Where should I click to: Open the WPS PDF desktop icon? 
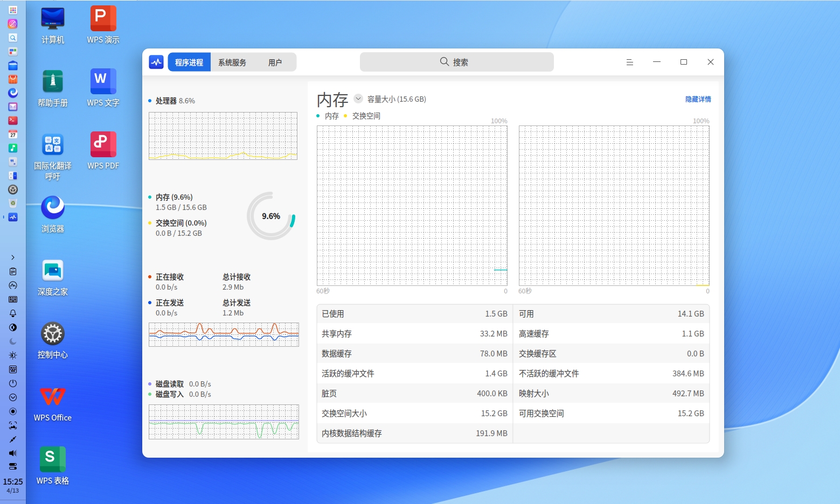pyautogui.click(x=103, y=152)
